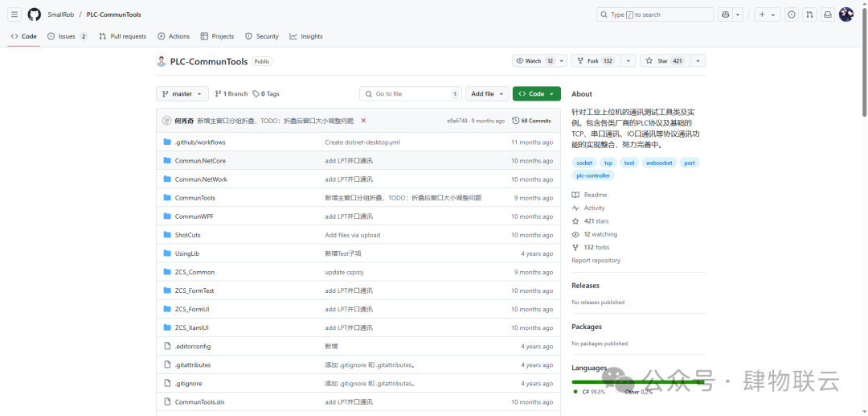Open the .editorconfig file

click(x=193, y=346)
